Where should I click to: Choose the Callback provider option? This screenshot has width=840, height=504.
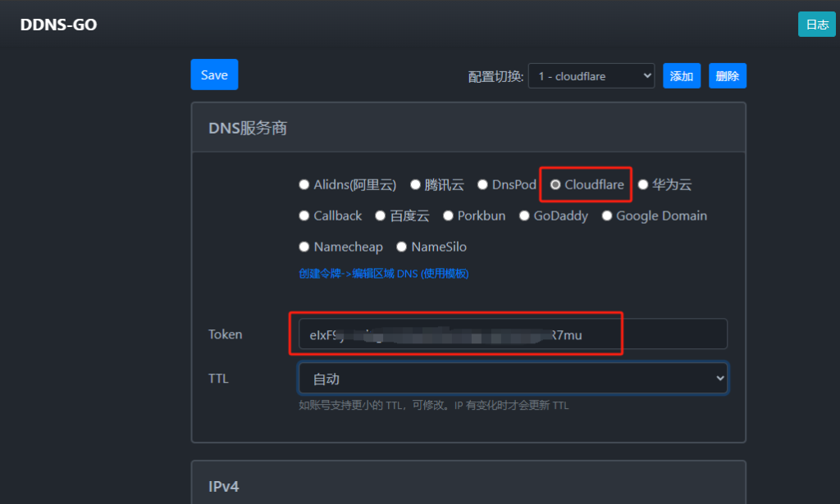point(304,216)
